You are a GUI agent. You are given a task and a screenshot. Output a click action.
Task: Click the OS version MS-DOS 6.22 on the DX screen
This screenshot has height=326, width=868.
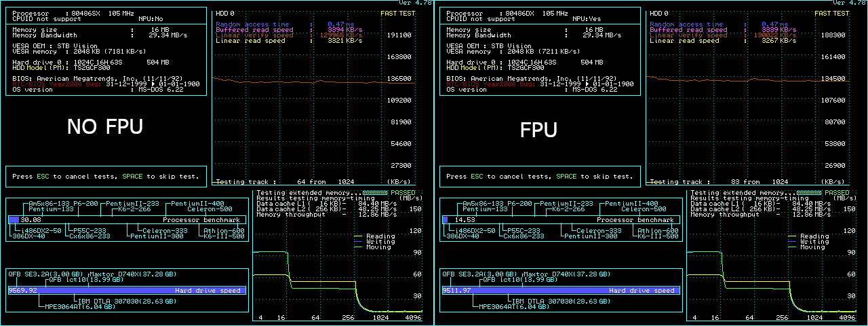532,90
